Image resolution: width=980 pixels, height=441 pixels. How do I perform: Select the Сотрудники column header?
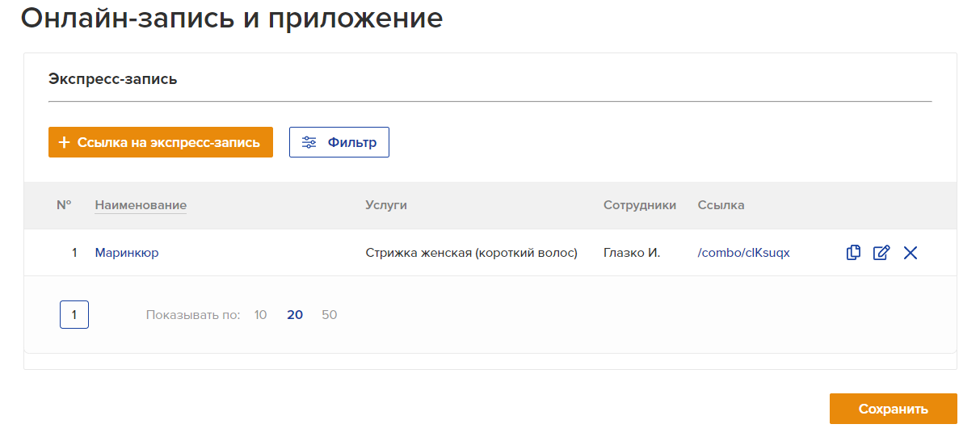(640, 205)
